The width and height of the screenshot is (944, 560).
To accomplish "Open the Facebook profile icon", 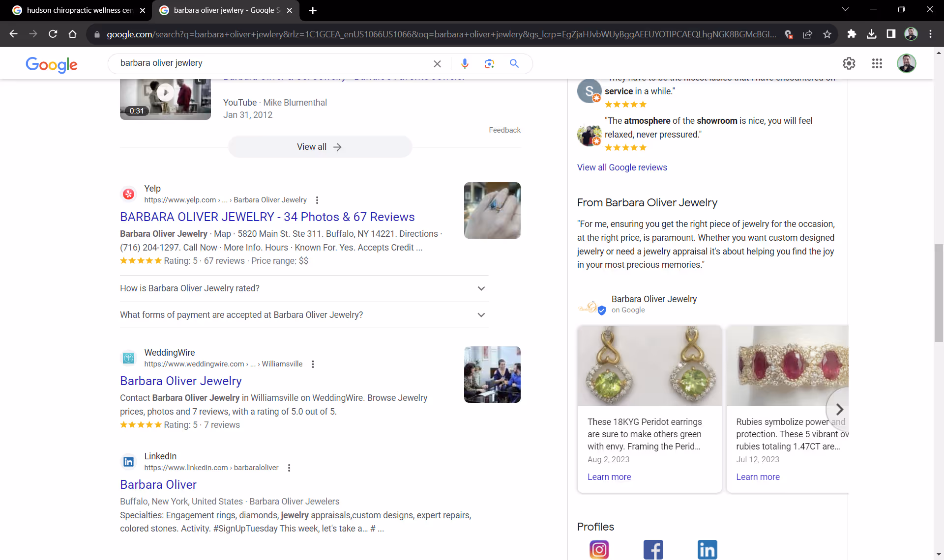I will click(653, 549).
